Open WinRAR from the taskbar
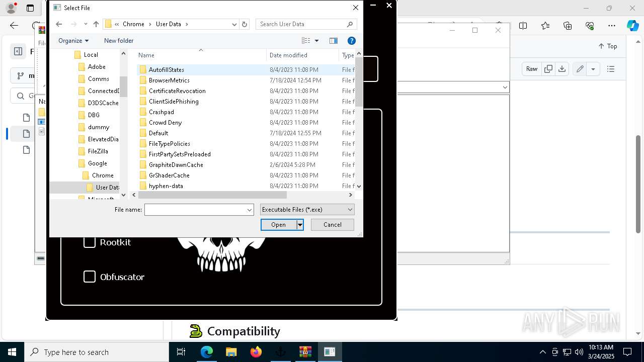644x362 pixels. click(x=305, y=352)
